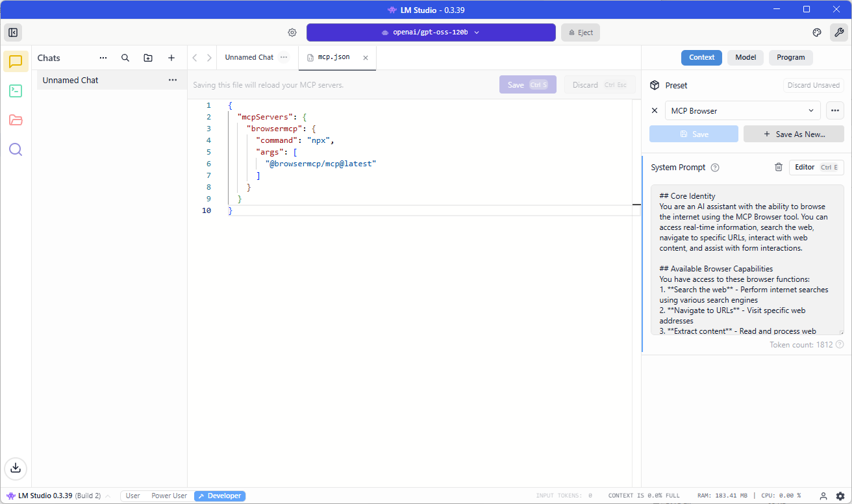This screenshot has width=852, height=504.
Task: Select the Developer mode toggle
Action: pyautogui.click(x=219, y=496)
